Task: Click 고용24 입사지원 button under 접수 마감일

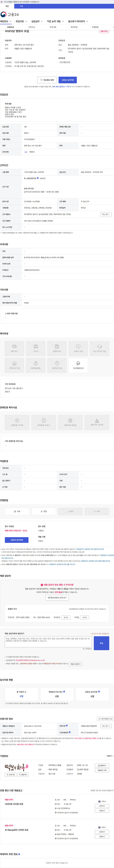Action: click(17, 540)
